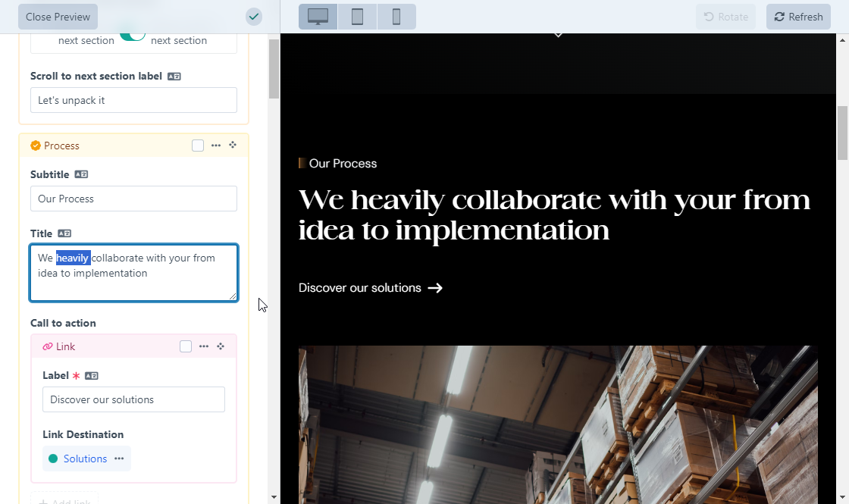Switch preview to desktop device view
Viewport: 849px width, 504px height.
[318, 17]
